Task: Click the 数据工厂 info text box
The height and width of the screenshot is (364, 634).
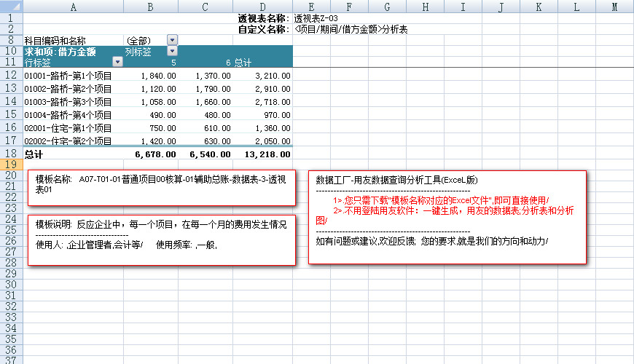Action: tap(447, 218)
